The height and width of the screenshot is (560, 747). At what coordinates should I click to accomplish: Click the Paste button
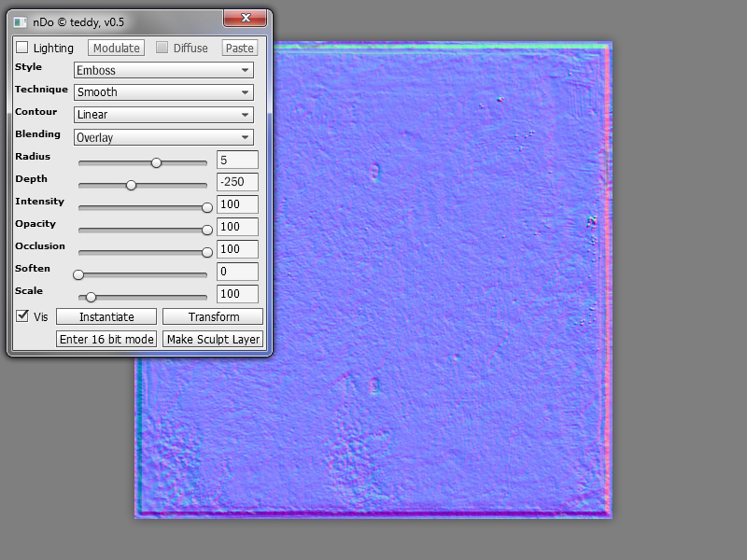tap(240, 48)
